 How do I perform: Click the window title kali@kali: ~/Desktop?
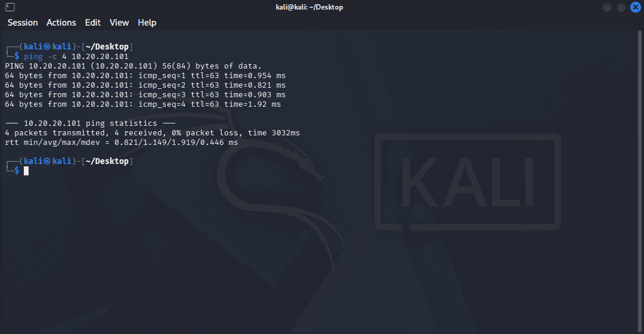click(x=309, y=7)
